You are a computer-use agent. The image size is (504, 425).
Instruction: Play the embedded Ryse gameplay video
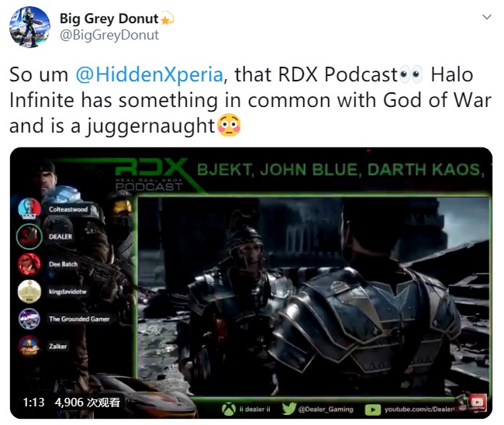[x=314, y=296]
